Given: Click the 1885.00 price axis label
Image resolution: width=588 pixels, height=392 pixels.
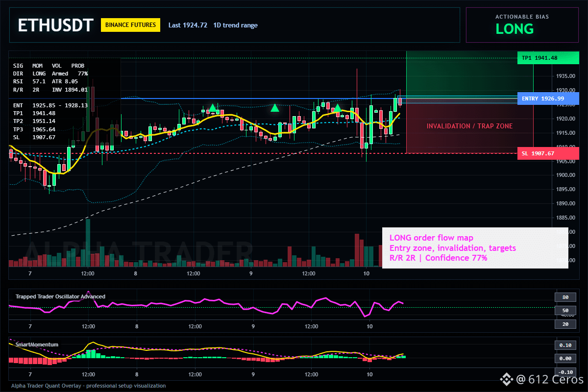Looking at the screenshot, I should point(565,218).
